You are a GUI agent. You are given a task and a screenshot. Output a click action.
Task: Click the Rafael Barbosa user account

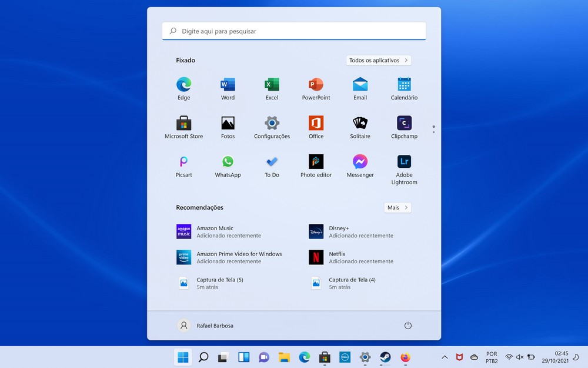coord(206,326)
